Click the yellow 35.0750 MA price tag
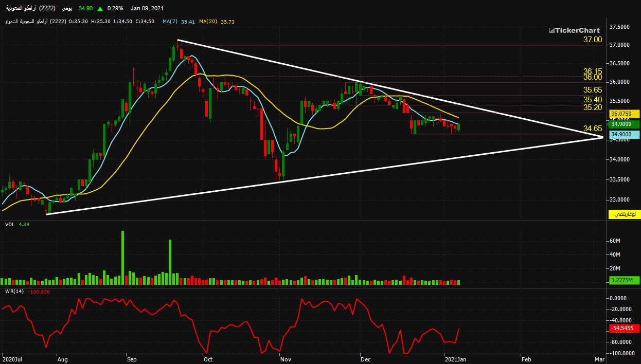 coord(624,114)
